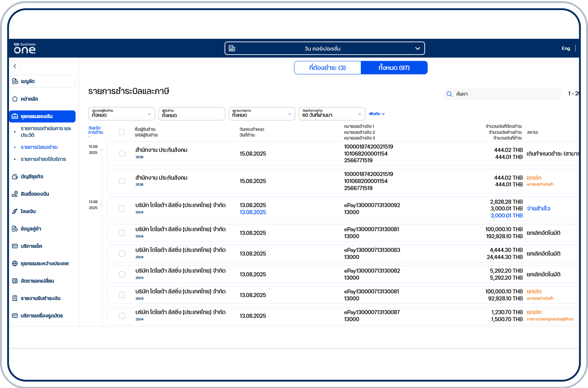Expand the 60 วันที่ผ่านมา date filter
The height and width of the screenshot is (388, 588).
coord(331,114)
